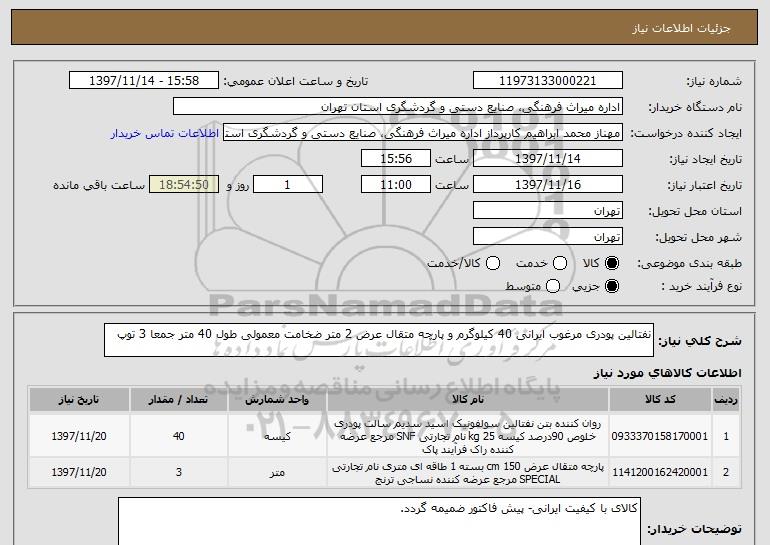Click the remaining time 18:54:50
Image resolution: width=770 pixels, height=545 pixels.
[184, 185]
